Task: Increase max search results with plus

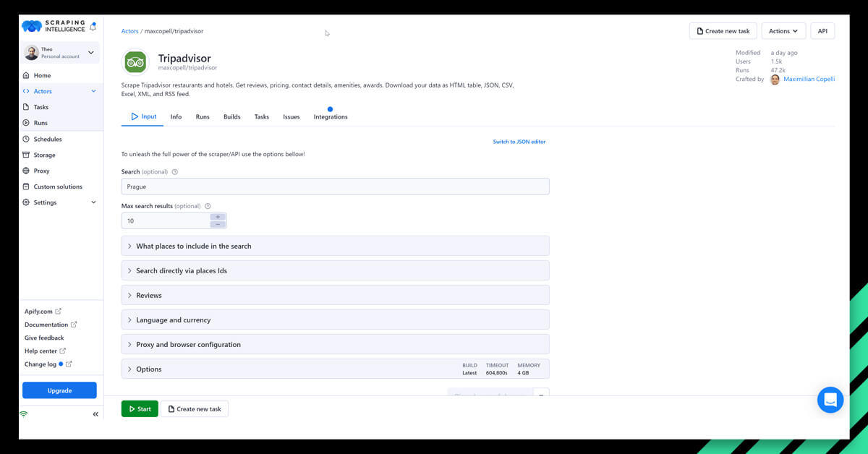Action: tap(218, 217)
